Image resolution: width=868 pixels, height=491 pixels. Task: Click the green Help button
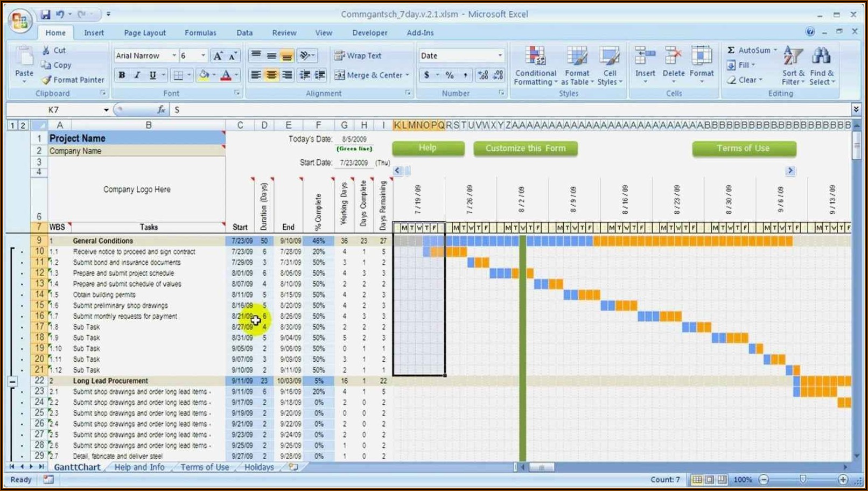click(x=428, y=148)
